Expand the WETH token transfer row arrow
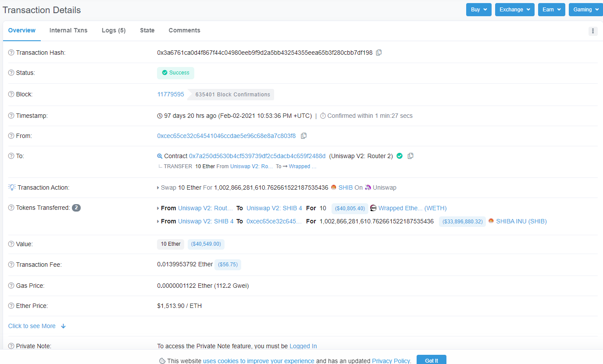Viewport: 603px width, 364px height. (158, 208)
